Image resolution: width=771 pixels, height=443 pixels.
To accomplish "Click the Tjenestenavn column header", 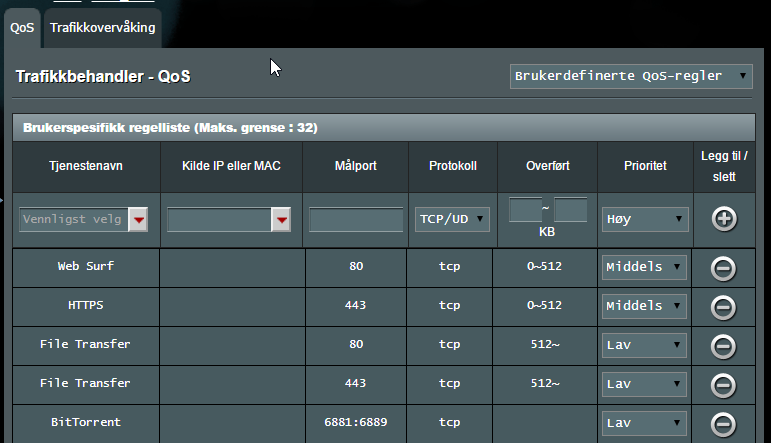I will (86, 166).
